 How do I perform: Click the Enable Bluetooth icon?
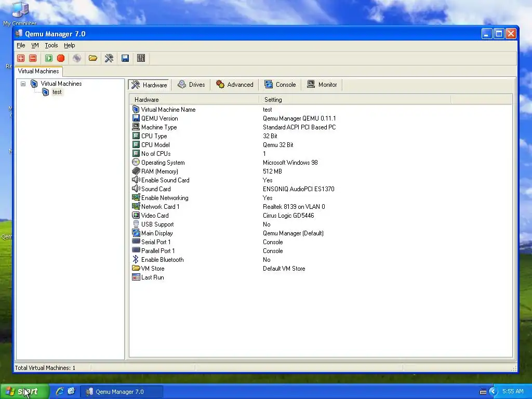pyautogui.click(x=136, y=259)
